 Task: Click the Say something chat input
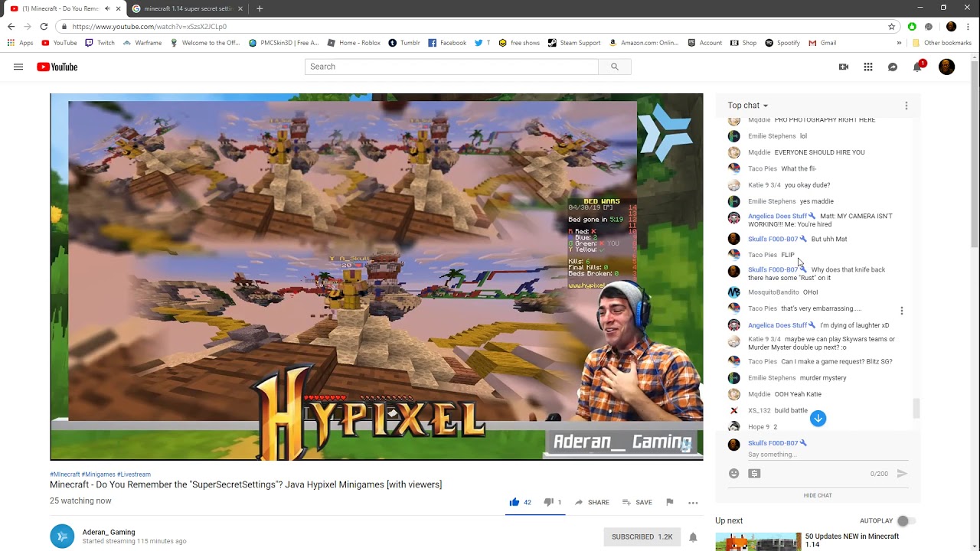(x=827, y=455)
